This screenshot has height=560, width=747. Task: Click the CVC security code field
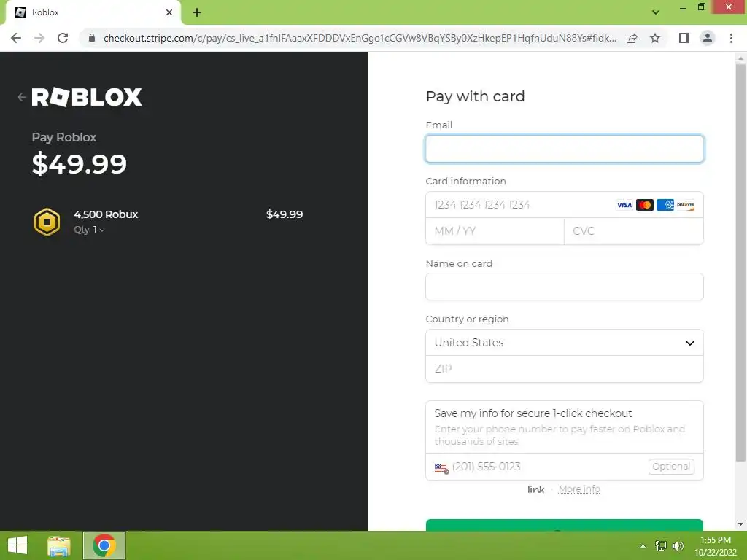click(634, 231)
